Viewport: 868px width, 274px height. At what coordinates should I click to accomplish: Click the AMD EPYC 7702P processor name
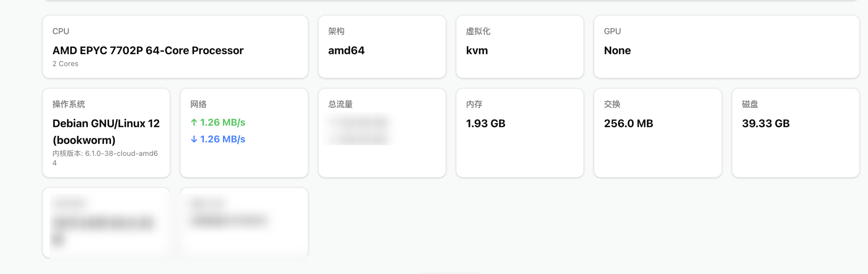(x=148, y=51)
